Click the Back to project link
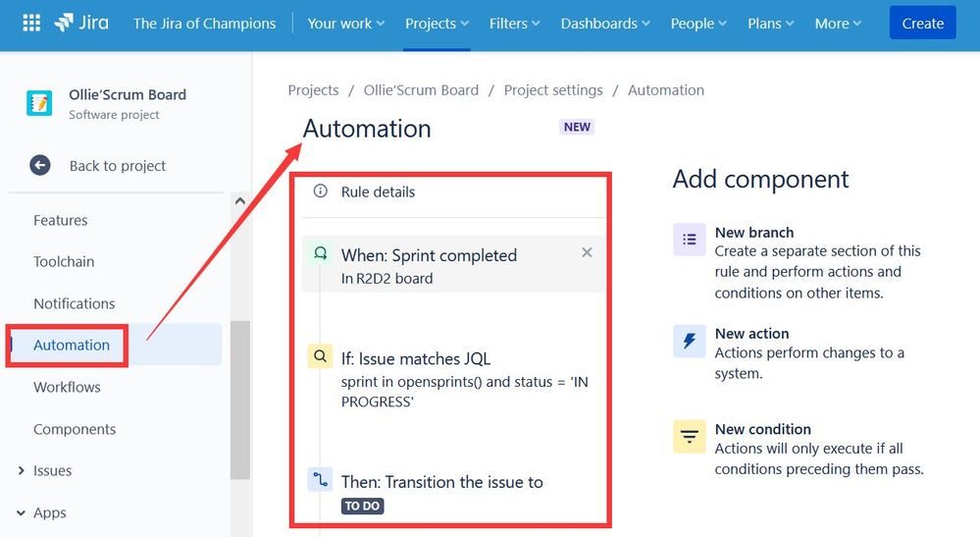The image size is (980, 537). point(118,166)
